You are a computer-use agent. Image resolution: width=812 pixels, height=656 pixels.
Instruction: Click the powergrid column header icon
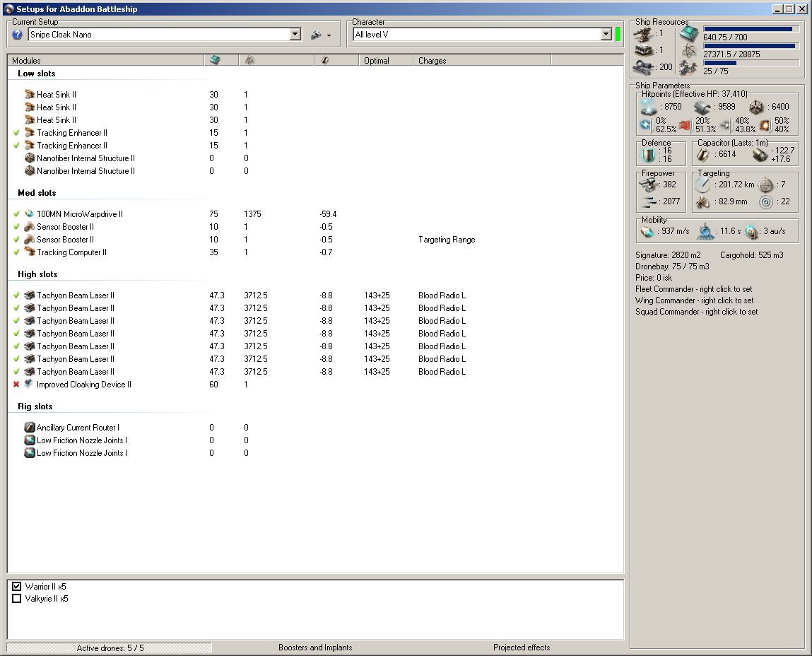pyautogui.click(x=249, y=60)
